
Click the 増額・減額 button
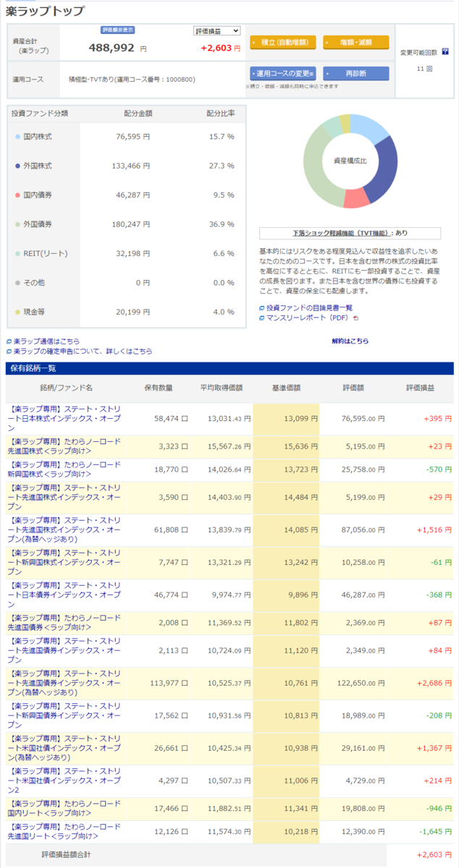tap(355, 43)
